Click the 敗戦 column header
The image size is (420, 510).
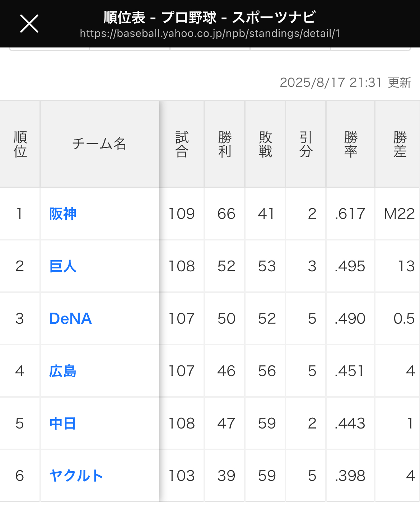click(265, 144)
